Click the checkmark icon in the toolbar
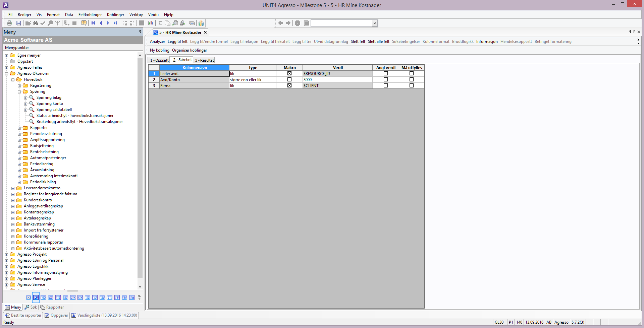Image resolution: width=644 pixels, height=328 pixels. (43, 23)
